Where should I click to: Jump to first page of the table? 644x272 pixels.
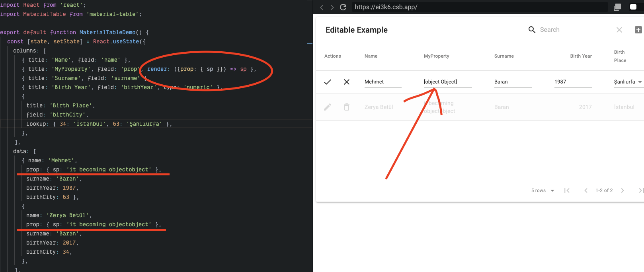[567, 190]
